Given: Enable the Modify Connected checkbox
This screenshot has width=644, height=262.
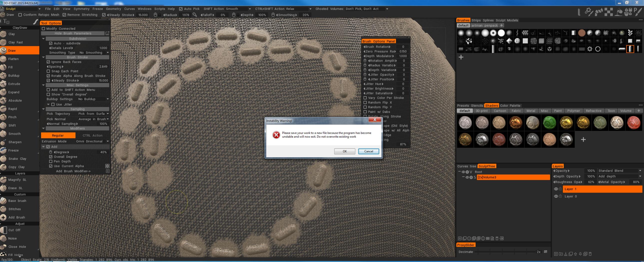Looking at the screenshot, I should tap(43, 29).
